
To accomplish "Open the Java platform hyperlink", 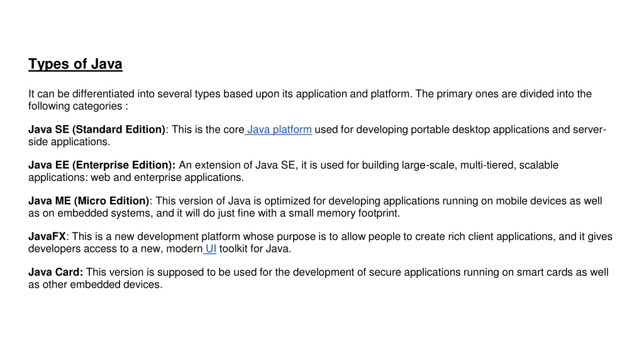I will click(279, 129).
